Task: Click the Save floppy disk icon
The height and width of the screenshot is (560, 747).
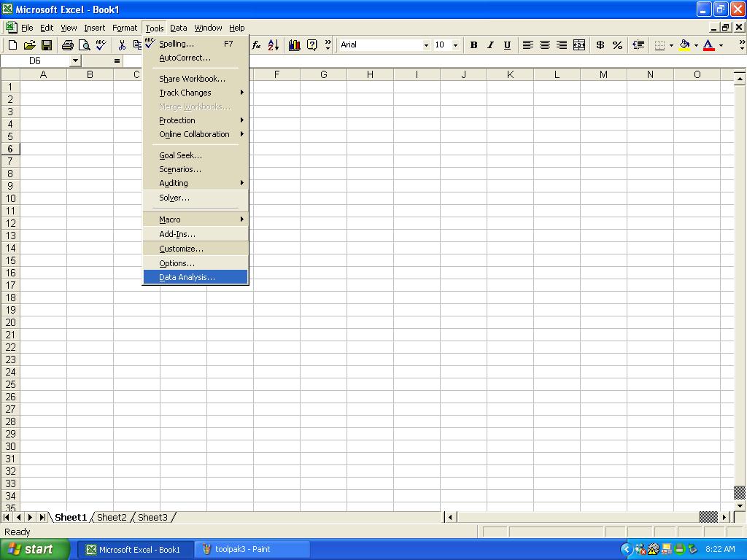Action: pos(47,45)
